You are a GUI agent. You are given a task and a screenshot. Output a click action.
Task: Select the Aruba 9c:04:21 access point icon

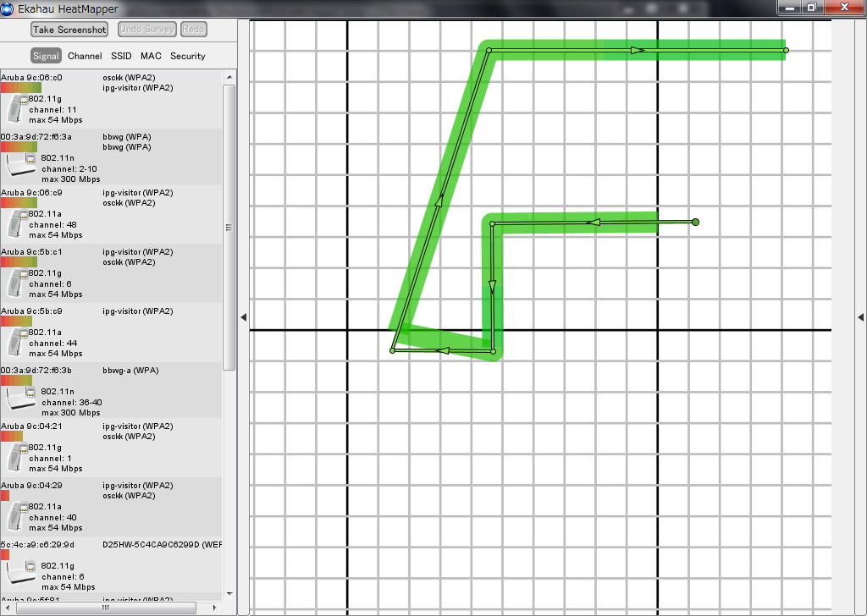17,457
